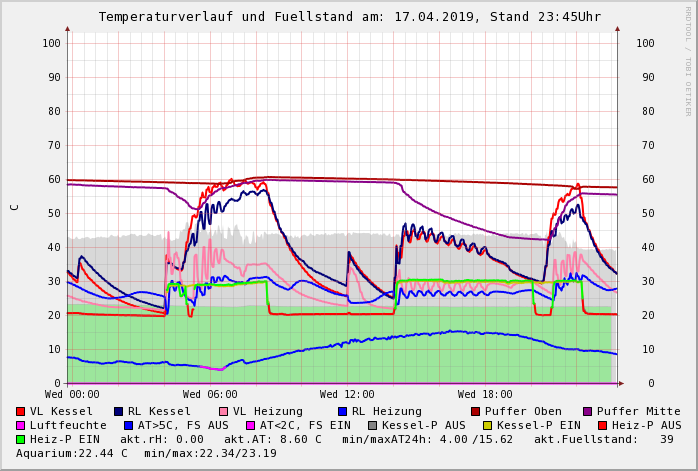The image size is (698, 471).
Task: Click the red VL Kessel legend swatch
Action: pos(21,411)
